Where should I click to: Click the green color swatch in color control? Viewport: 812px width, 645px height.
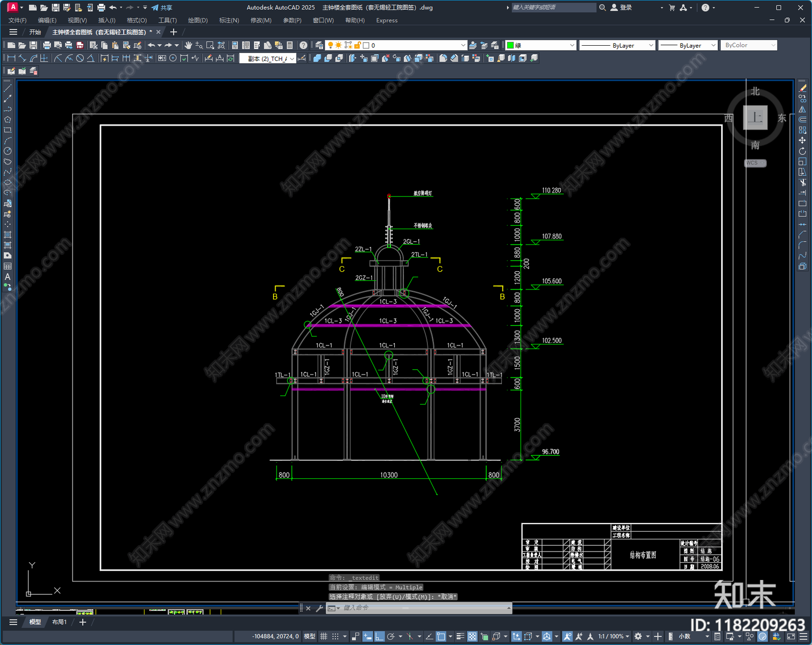[x=511, y=45]
